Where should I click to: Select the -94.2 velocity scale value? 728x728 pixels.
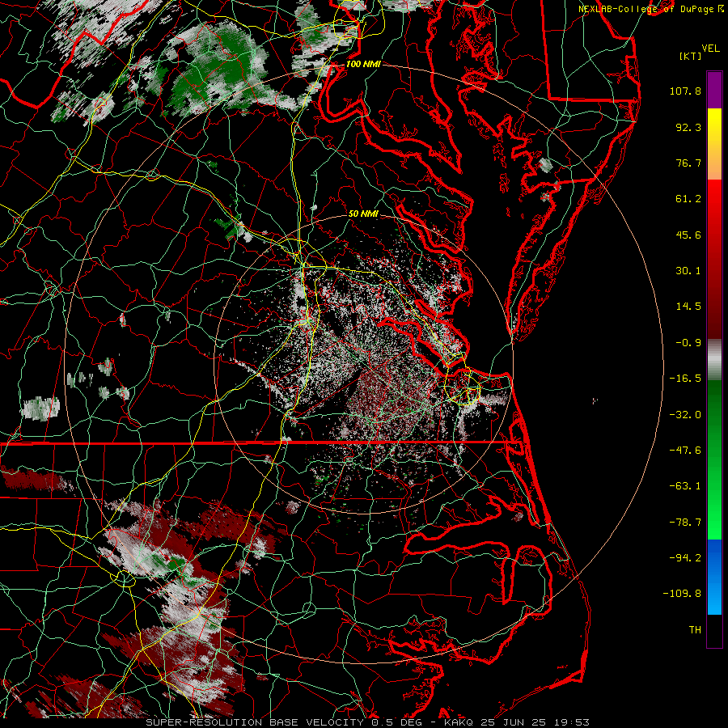(685, 557)
